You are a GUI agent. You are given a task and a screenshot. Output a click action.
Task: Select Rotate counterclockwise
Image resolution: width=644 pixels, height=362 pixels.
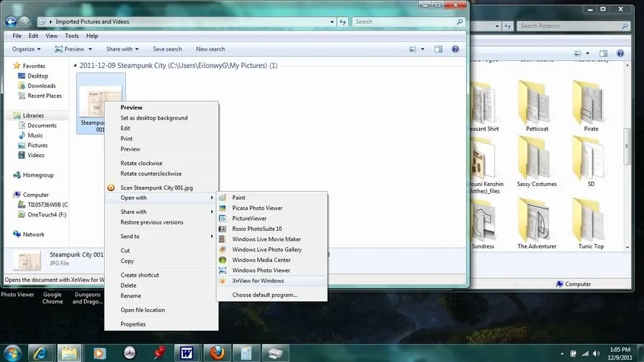click(161, 174)
